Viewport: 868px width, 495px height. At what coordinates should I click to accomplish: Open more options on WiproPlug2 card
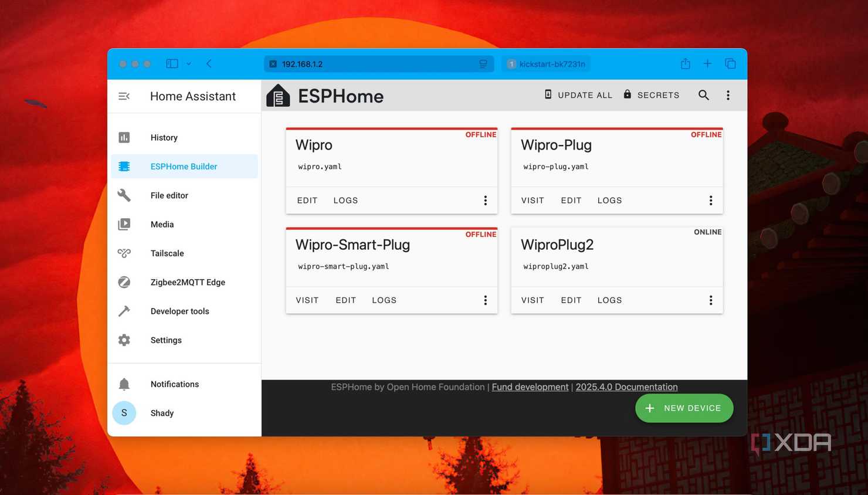point(711,300)
